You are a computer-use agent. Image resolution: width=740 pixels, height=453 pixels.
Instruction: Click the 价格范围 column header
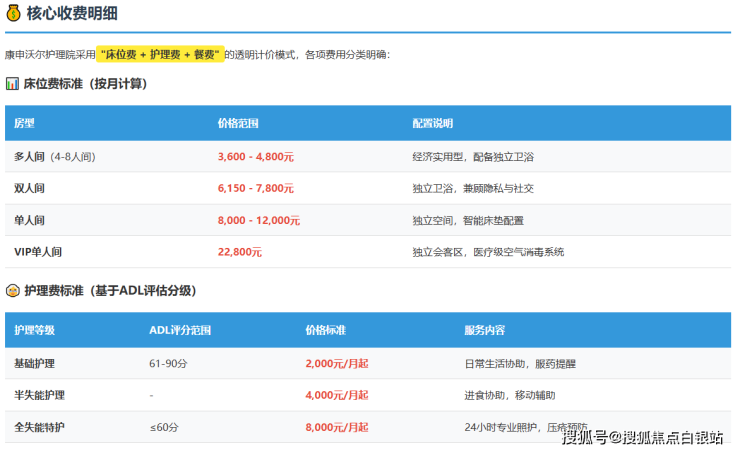tap(238, 123)
